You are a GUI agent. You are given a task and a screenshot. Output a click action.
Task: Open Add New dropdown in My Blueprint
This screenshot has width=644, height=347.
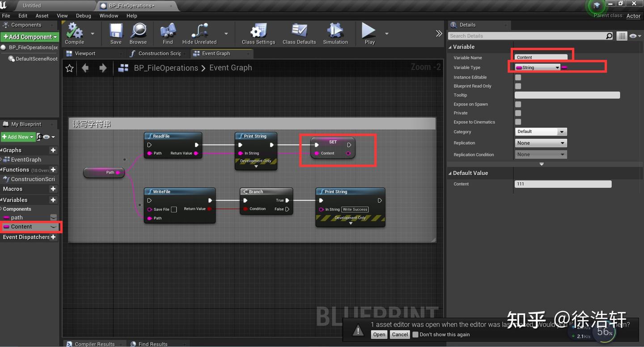click(17, 137)
